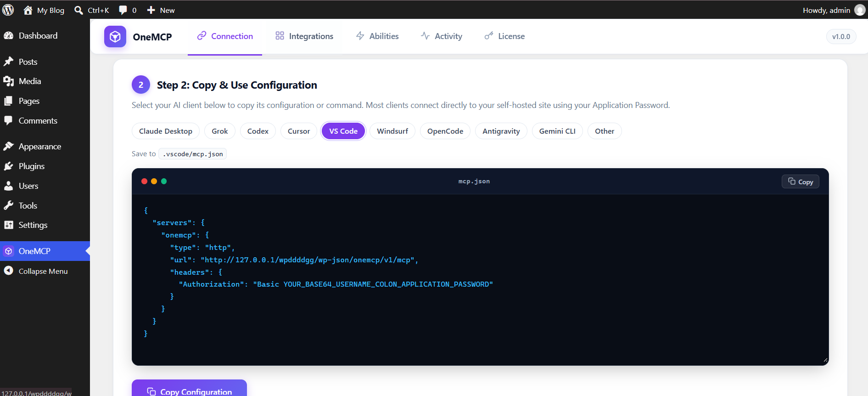
Task: Click the Collapse Menu arrow icon
Action: pos(9,271)
